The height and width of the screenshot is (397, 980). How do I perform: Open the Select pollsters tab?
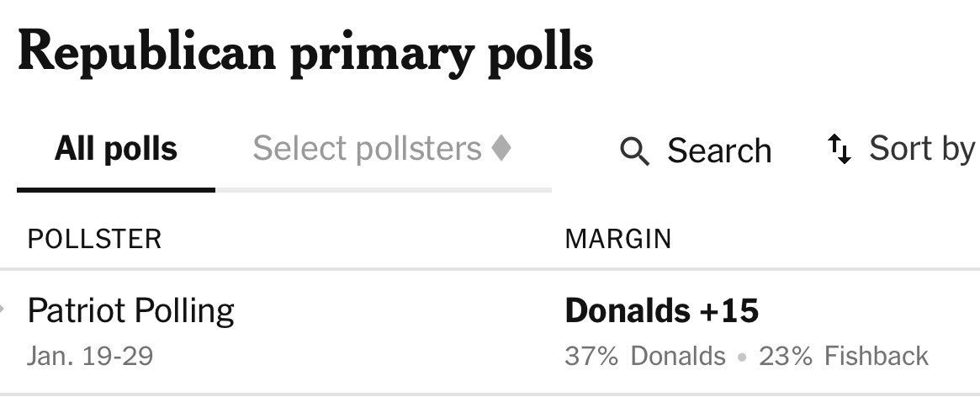coord(367,149)
